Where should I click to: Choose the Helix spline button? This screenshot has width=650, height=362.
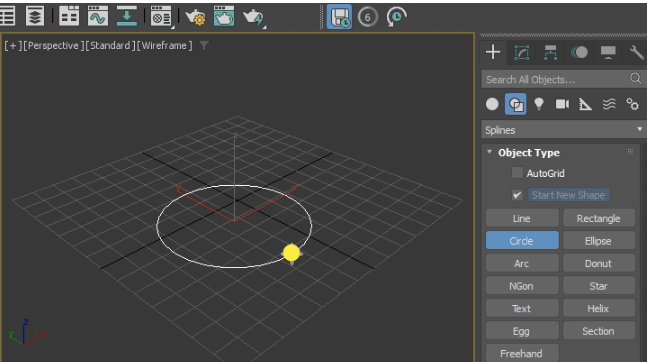point(599,309)
